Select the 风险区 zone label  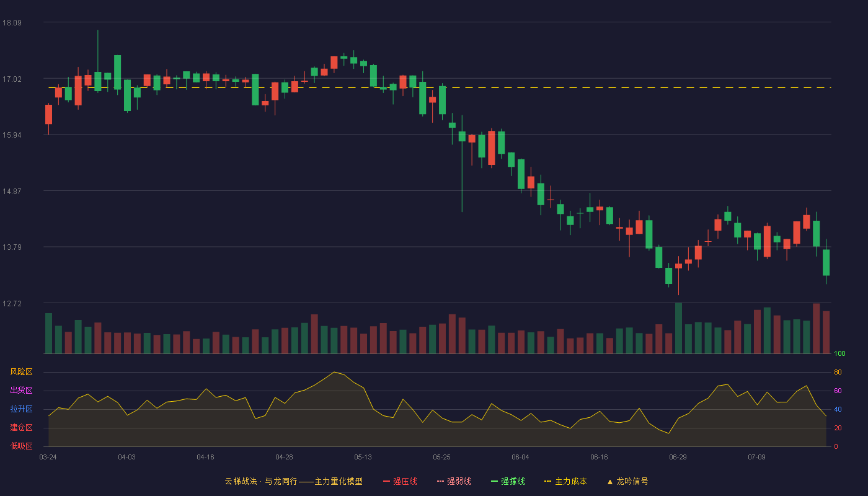coord(21,372)
